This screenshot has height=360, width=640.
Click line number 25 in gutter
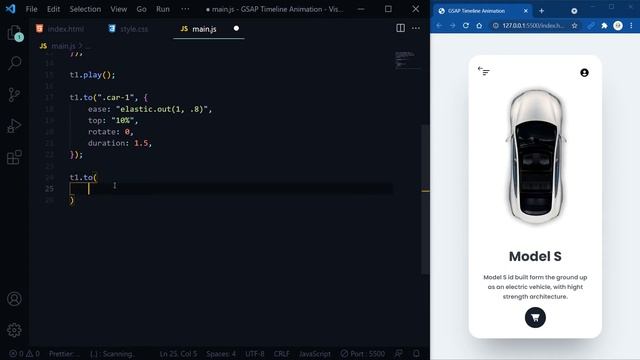[x=49, y=189]
